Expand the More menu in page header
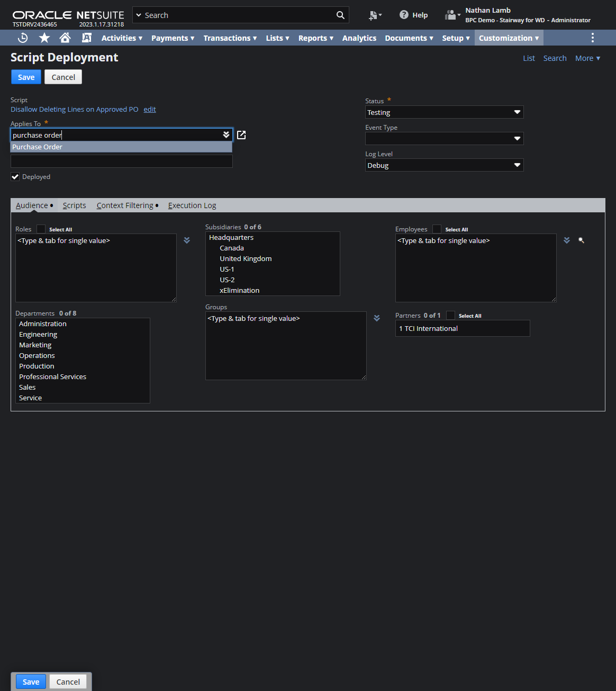This screenshot has width=616, height=691. 587,58
